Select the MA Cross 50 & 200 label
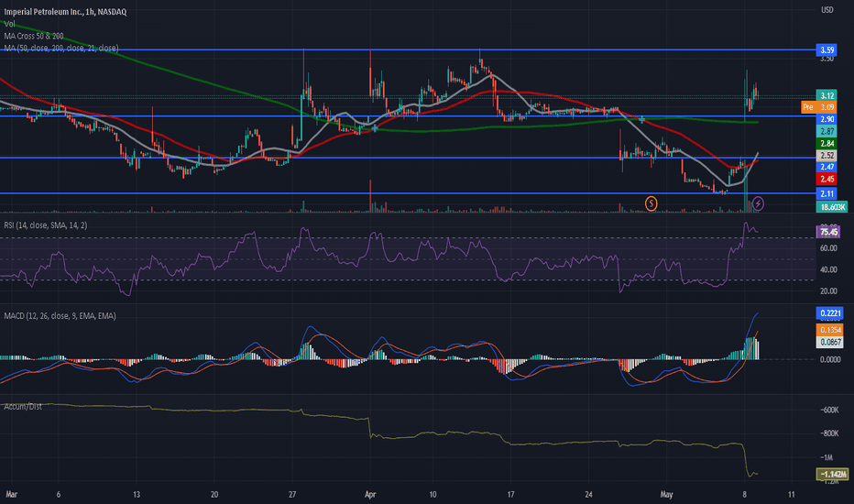The height and width of the screenshot is (504, 854). (34, 36)
